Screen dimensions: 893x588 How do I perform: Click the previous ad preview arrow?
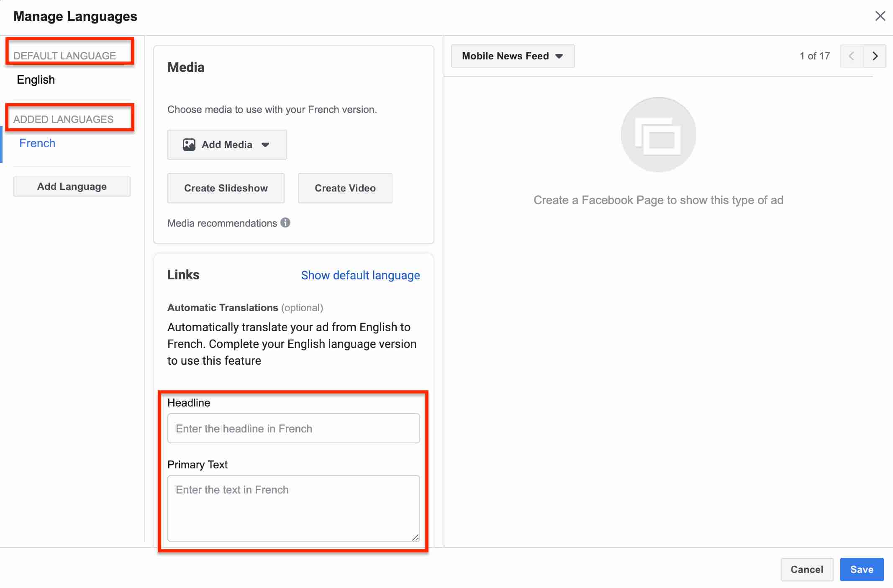[x=852, y=56]
